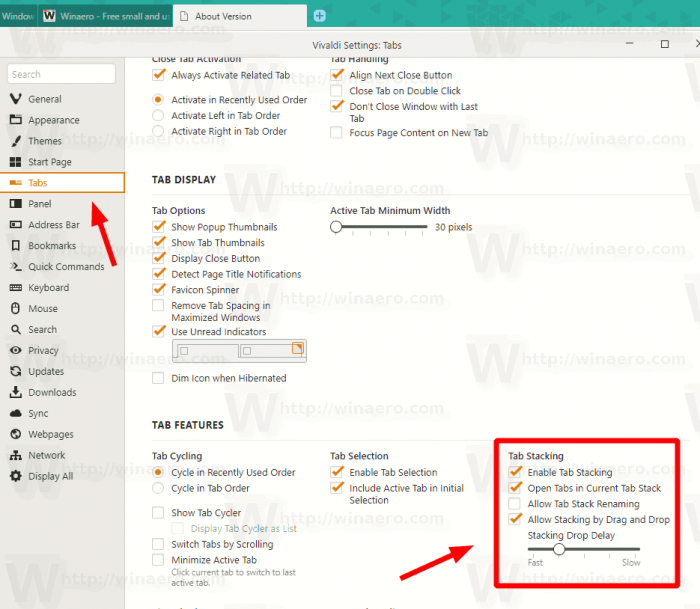Uncheck Use Unread Indicators

coord(158,331)
